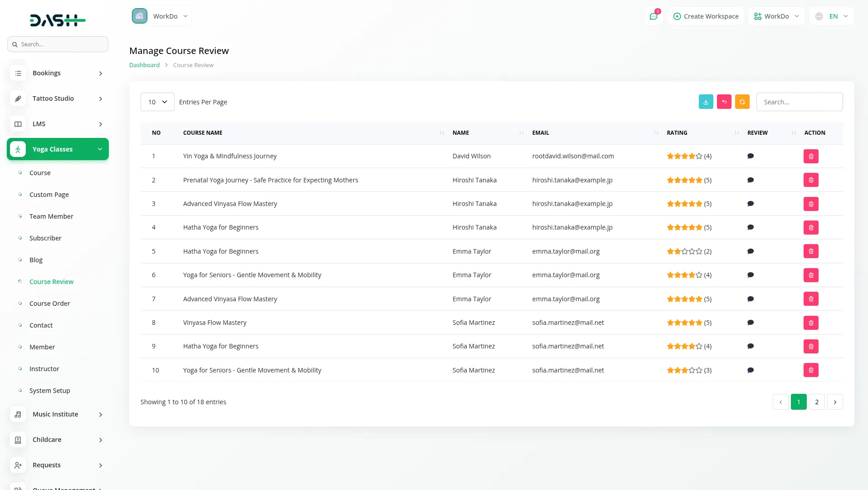Image resolution: width=868 pixels, height=490 pixels.
Task: Open the chat messages icon in header
Action: [653, 16]
